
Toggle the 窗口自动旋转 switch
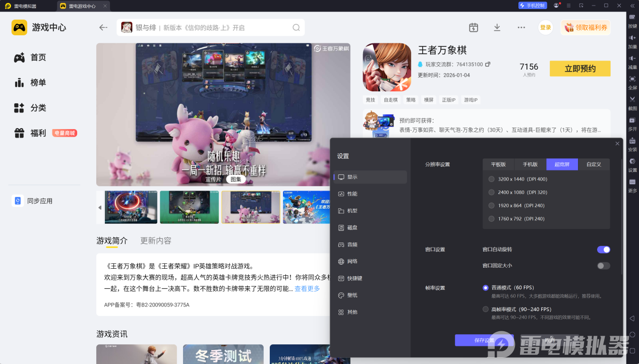pos(603,250)
